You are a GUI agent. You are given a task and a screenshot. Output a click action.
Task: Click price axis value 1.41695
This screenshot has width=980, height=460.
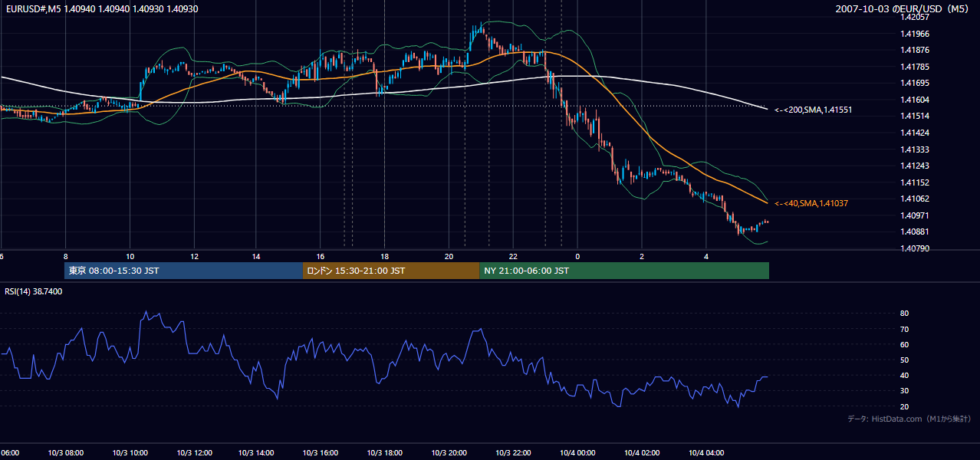coord(915,84)
